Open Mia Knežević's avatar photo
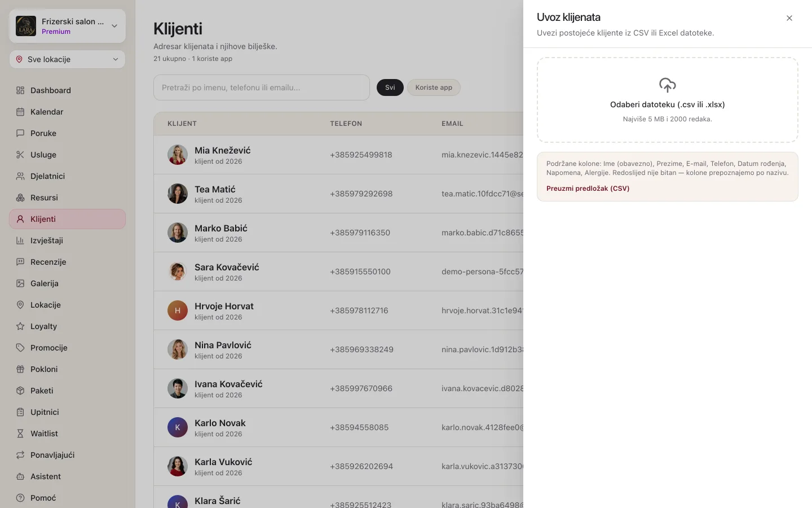The width and height of the screenshot is (812, 508). [178, 155]
